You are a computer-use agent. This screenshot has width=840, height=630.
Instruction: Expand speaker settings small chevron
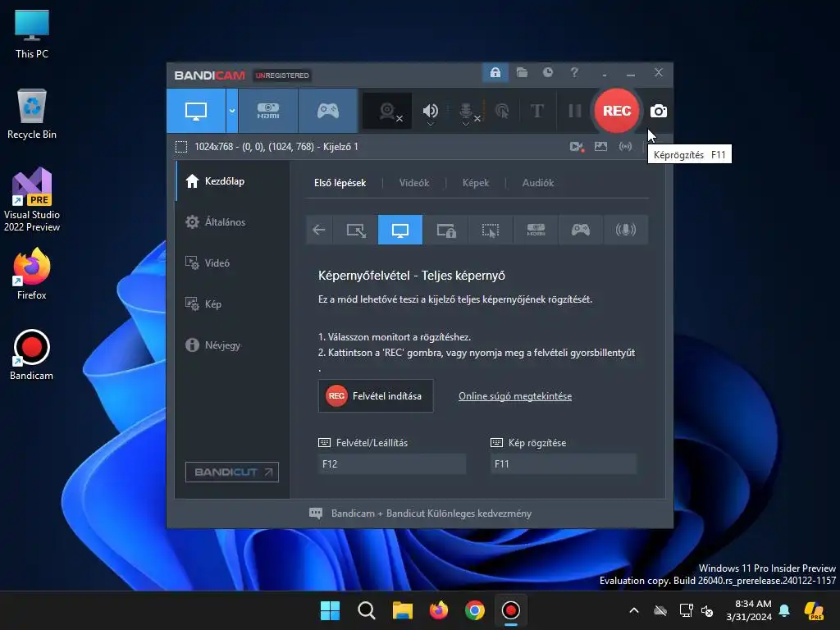[x=430, y=125]
